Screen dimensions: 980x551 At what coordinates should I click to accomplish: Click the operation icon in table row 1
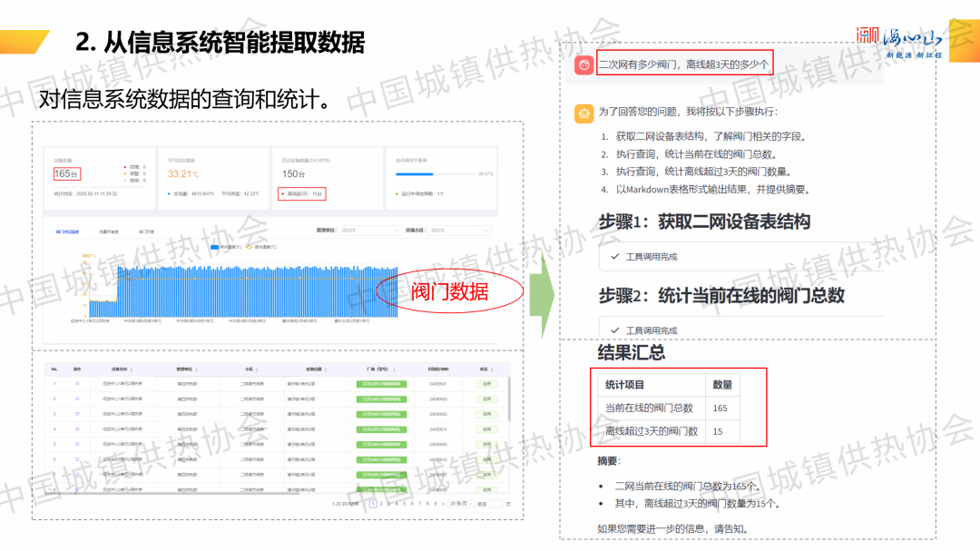(x=77, y=384)
